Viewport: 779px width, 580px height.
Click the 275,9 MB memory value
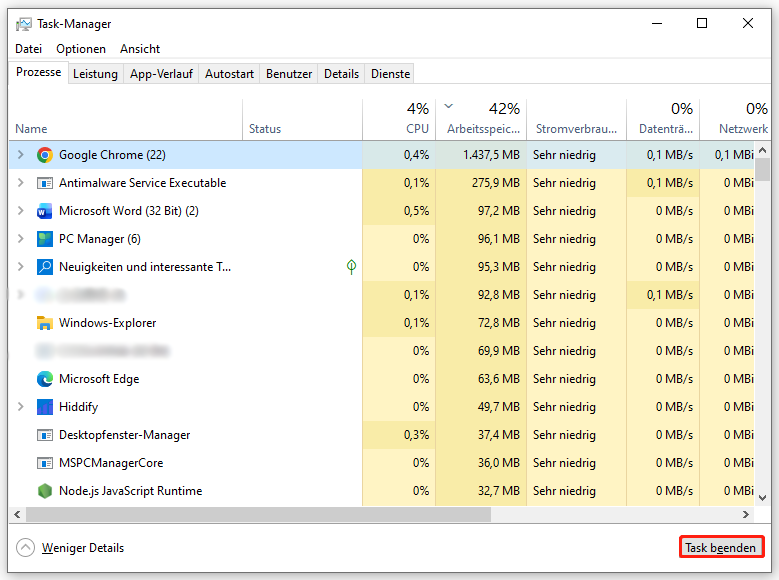495,183
